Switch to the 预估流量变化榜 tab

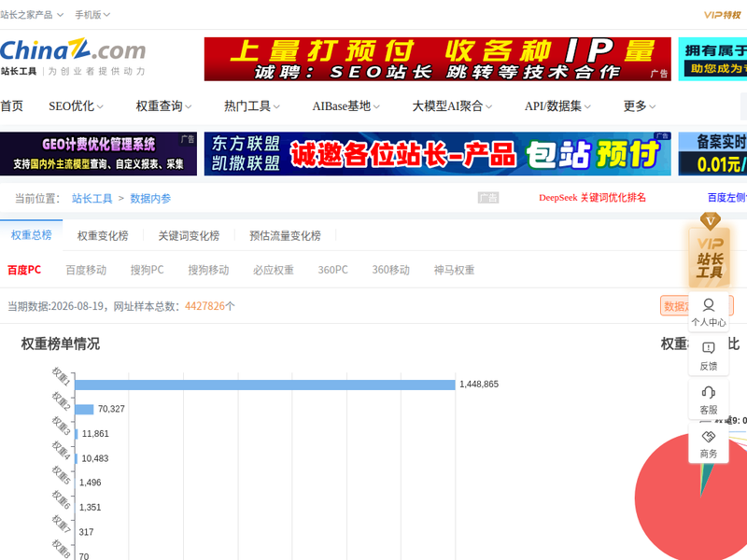pyautogui.click(x=285, y=235)
